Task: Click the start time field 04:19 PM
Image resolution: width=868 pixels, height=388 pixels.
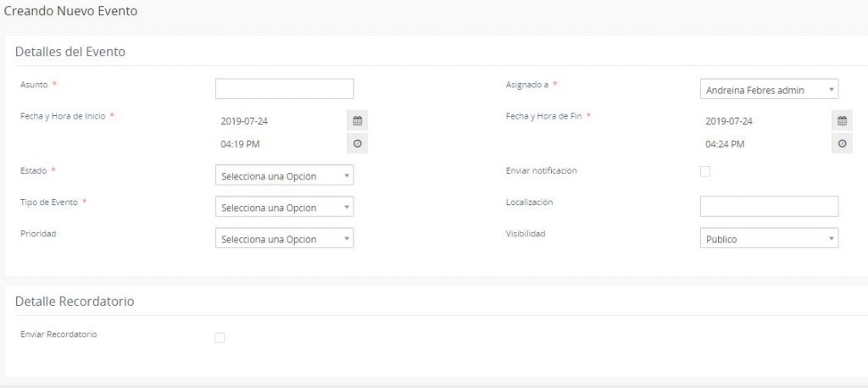Action: [281, 144]
